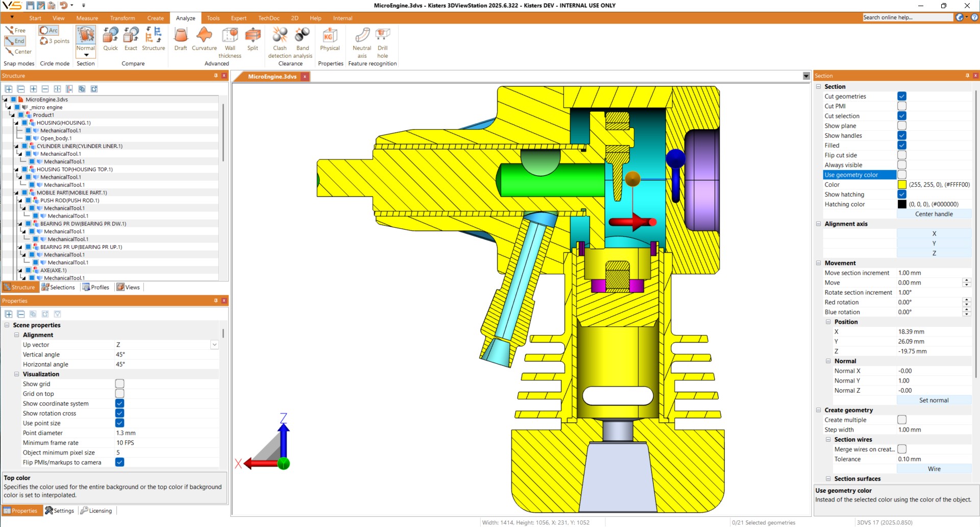This screenshot has width=980, height=527.
Task: Click the Curvature analysis icon
Action: 204,36
